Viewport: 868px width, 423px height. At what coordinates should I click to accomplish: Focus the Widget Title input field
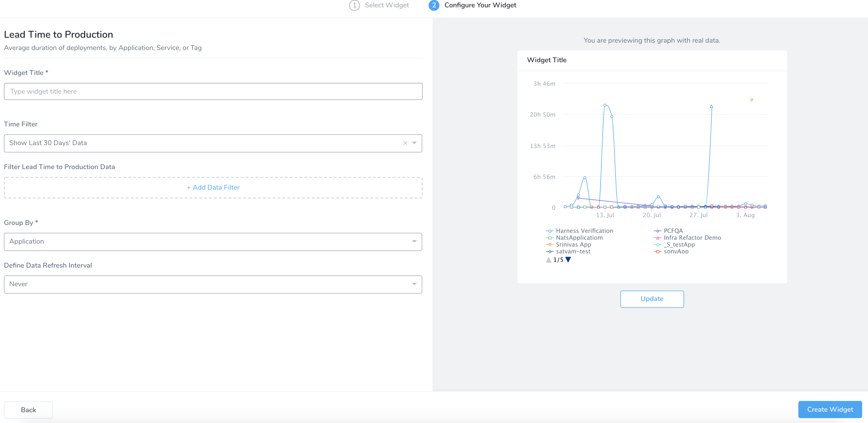tap(213, 92)
